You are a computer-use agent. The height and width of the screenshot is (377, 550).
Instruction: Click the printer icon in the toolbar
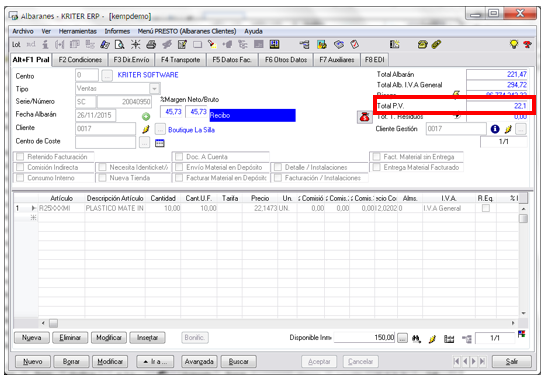click(151, 45)
